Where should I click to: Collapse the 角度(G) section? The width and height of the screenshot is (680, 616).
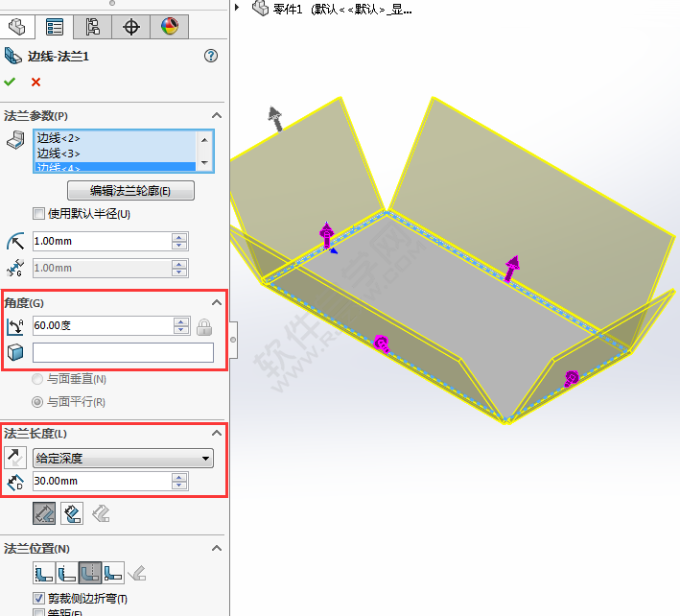pyautogui.click(x=217, y=302)
